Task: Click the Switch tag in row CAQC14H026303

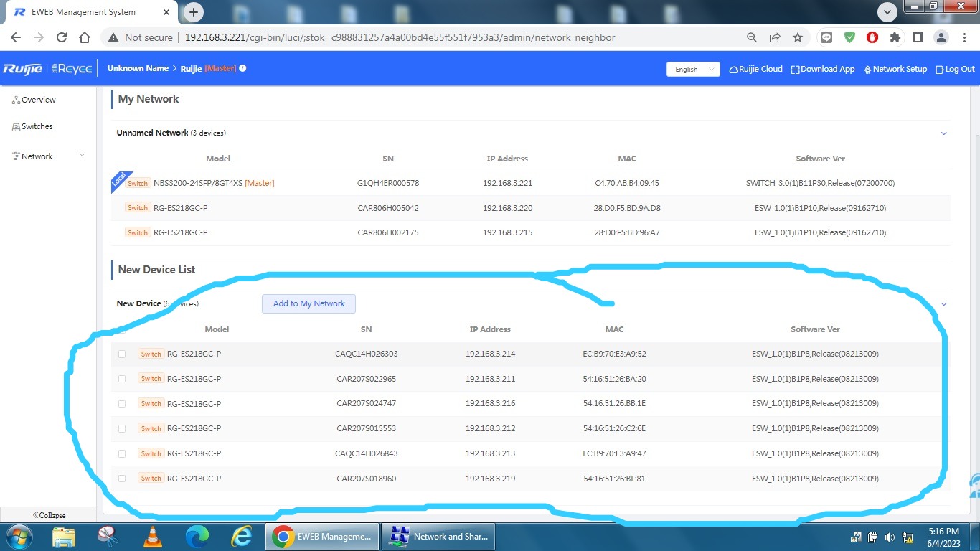Action: [151, 354]
